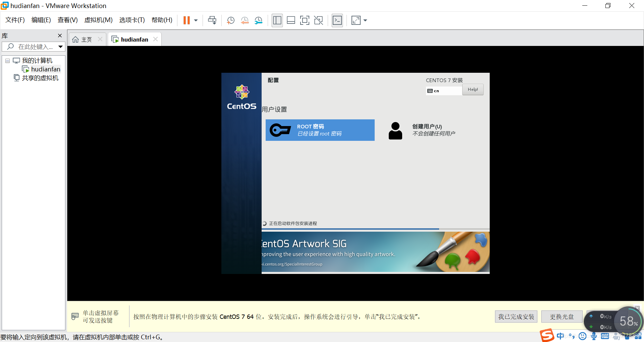Select 共享的虚拟机 in the library tree
644x342 pixels.
(40, 78)
